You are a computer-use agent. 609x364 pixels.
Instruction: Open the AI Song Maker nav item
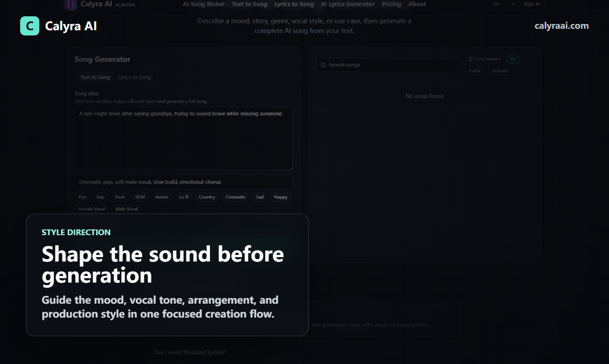point(204,4)
